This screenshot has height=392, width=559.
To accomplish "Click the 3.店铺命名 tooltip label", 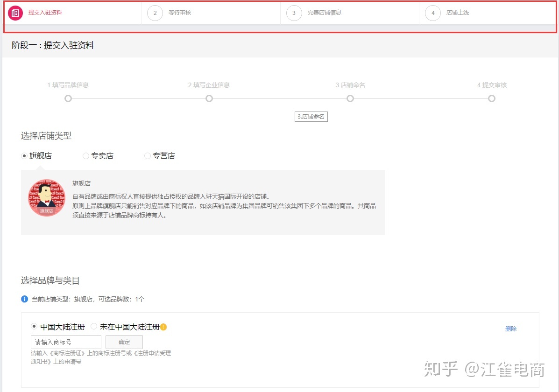I will [x=311, y=116].
